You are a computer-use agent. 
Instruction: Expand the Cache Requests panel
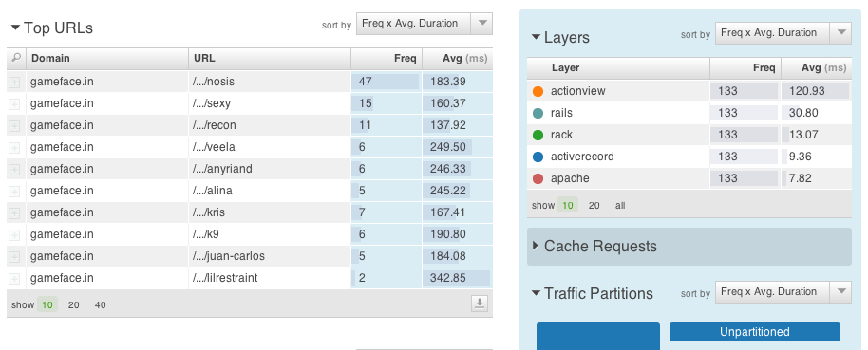[x=536, y=246]
